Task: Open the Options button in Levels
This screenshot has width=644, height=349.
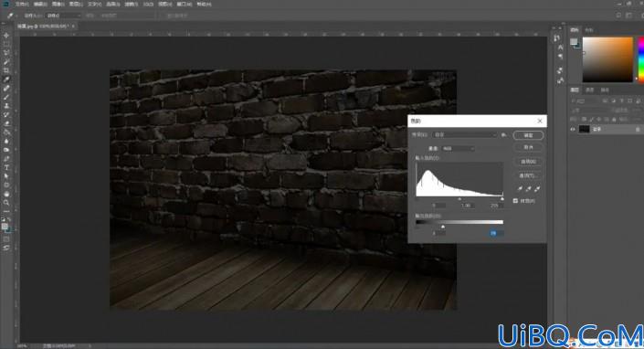Action: pos(528,175)
